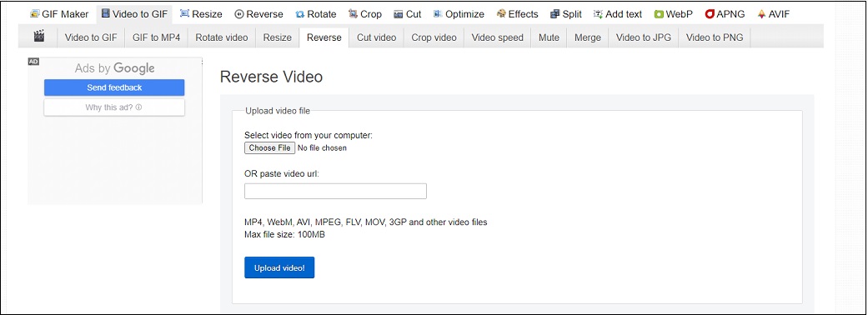Click the green WebP icon
Screen dimensions: 868x315
tap(659, 14)
